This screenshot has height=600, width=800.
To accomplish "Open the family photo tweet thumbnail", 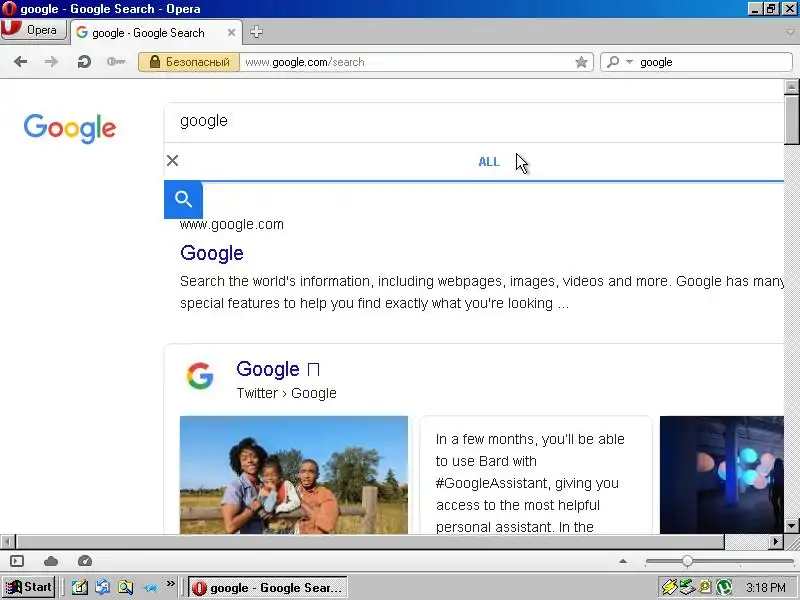I will (x=294, y=475).
